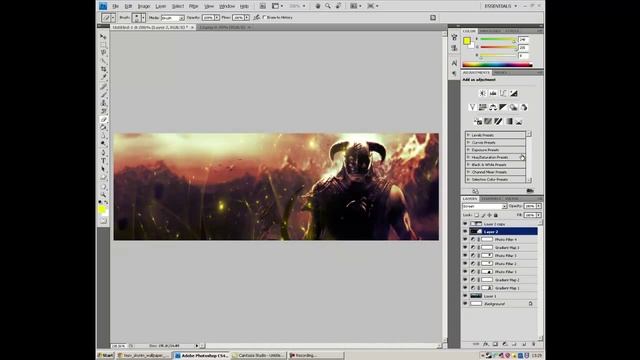
Task: Add a Black & White adjustment
Action: click(x=503, y=107)
